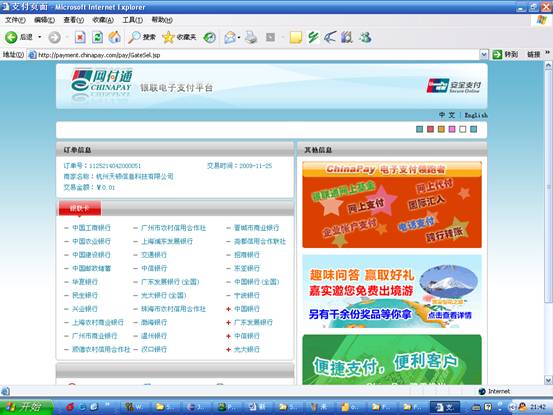Click the Stop loading red X icon
The height and width of the screenshot is (415, 553).
coord(80,37)
